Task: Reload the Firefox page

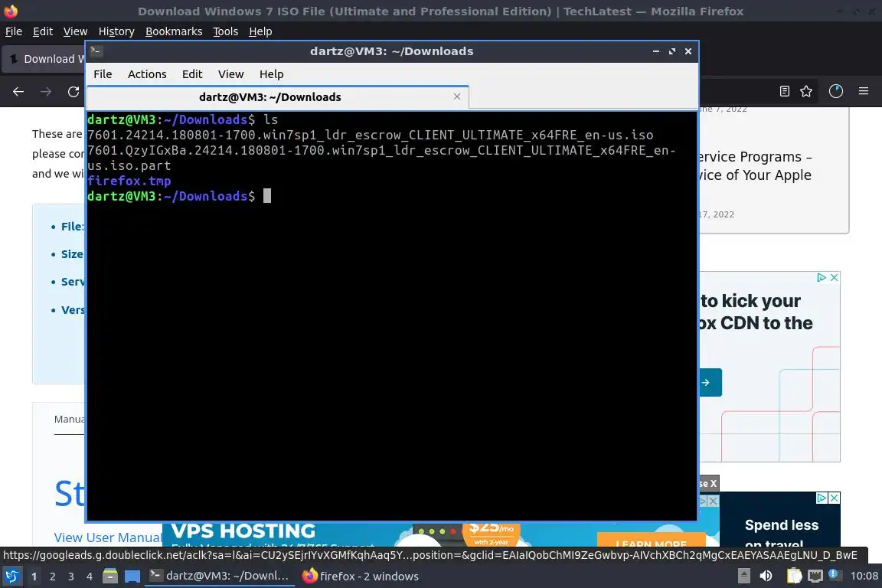Action: (73, 92)
